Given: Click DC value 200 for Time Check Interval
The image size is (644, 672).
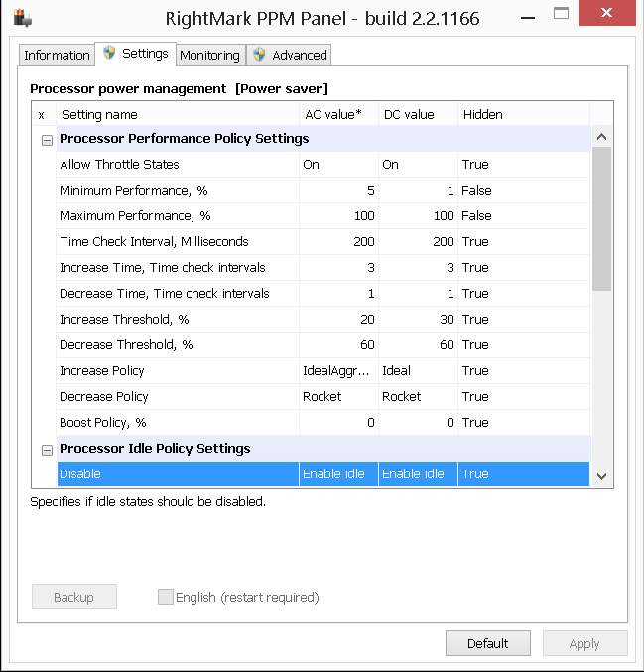Looking at the screenshot, I should click(418, 242).
